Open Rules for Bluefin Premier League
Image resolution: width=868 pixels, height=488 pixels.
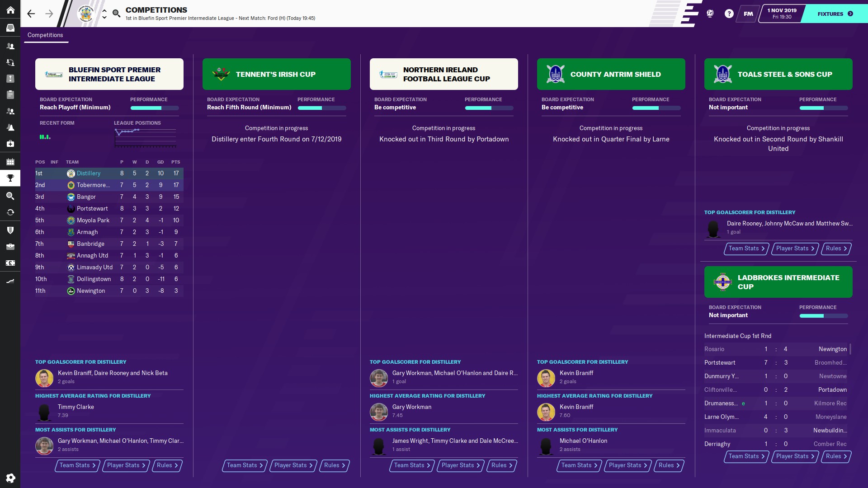[x=167, y=465]
